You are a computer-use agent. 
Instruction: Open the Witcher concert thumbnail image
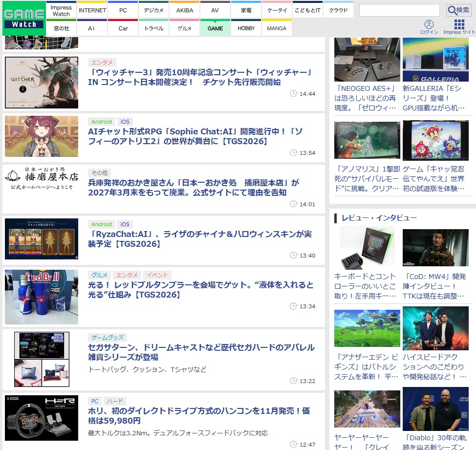click(42, 83)
